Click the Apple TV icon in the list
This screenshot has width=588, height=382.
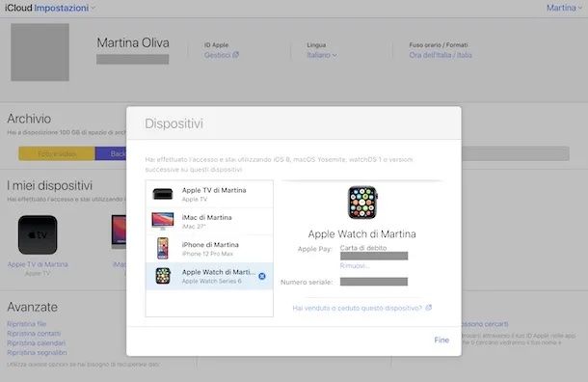click(163, 194)
